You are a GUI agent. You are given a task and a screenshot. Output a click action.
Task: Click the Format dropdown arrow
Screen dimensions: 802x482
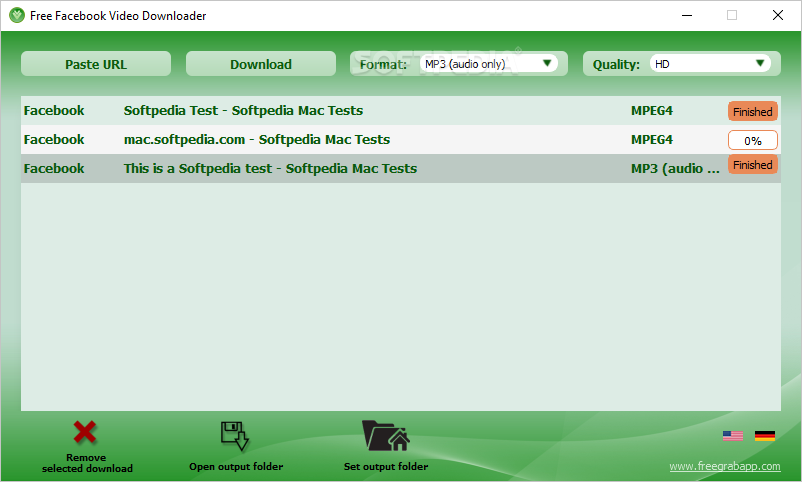(x=547, y=63)
